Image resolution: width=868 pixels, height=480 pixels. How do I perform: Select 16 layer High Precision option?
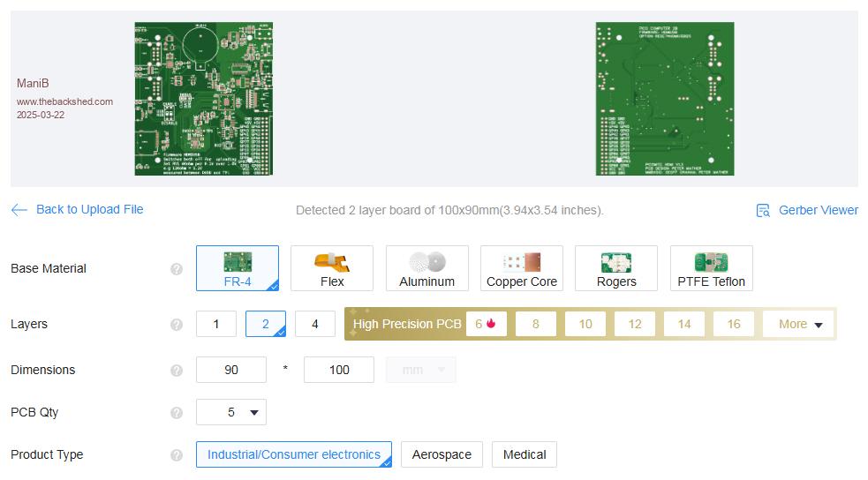click(733, 324)
